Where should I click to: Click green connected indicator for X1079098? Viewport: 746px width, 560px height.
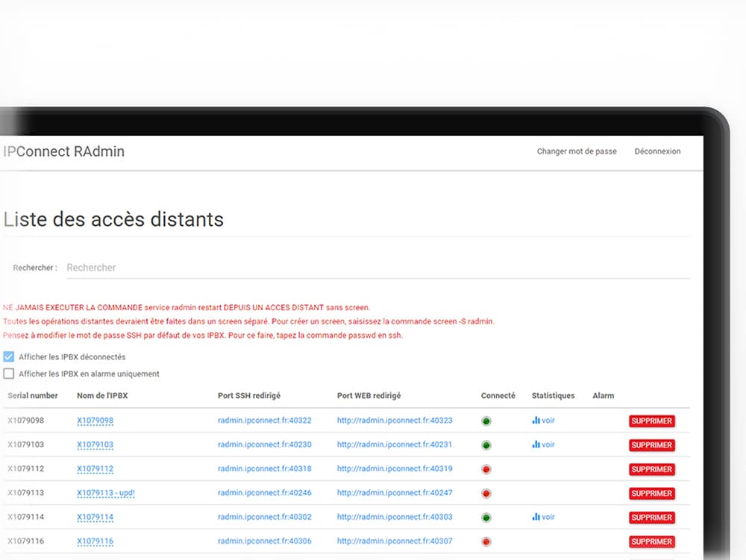[486, 421]
